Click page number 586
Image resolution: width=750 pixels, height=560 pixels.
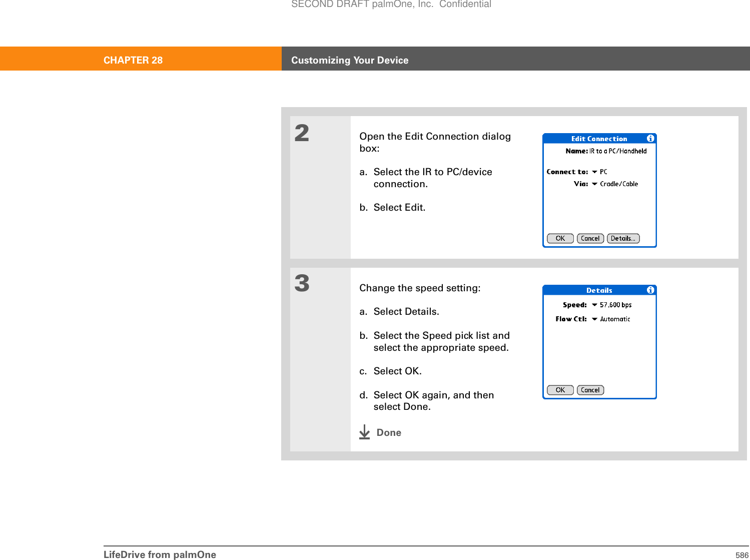(742, 555)
